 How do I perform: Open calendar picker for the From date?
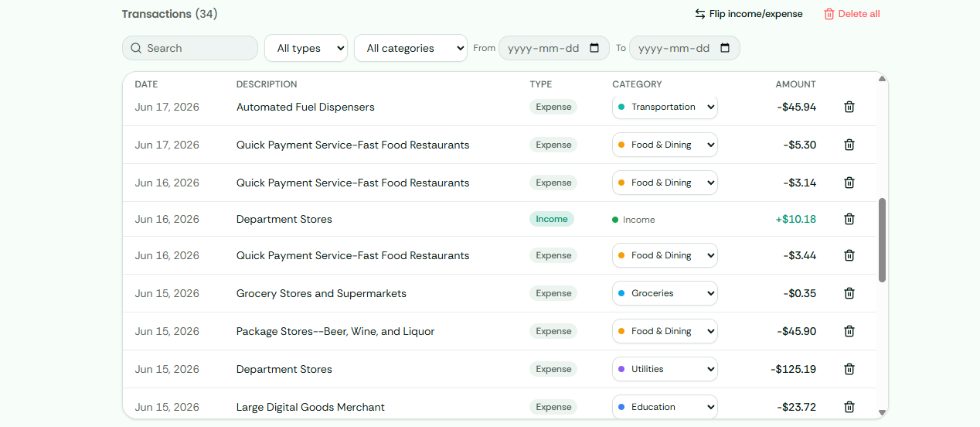(x=594, y=48)
